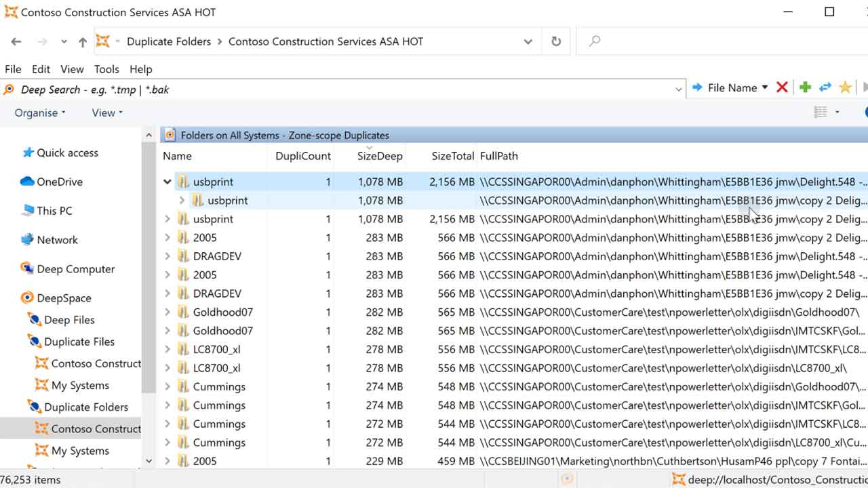
Task: Click navigation pane scroll up arrow
Action: (x=149, y=135)
